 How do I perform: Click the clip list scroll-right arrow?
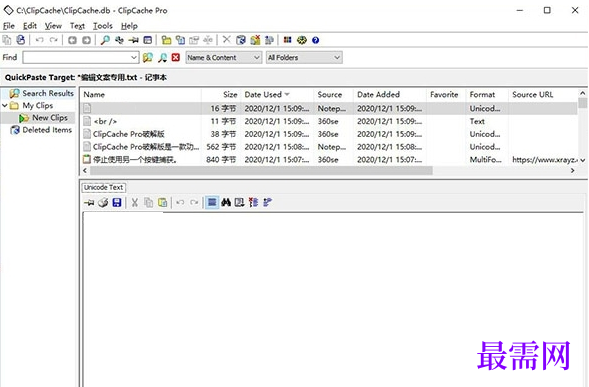pos(572,171)
